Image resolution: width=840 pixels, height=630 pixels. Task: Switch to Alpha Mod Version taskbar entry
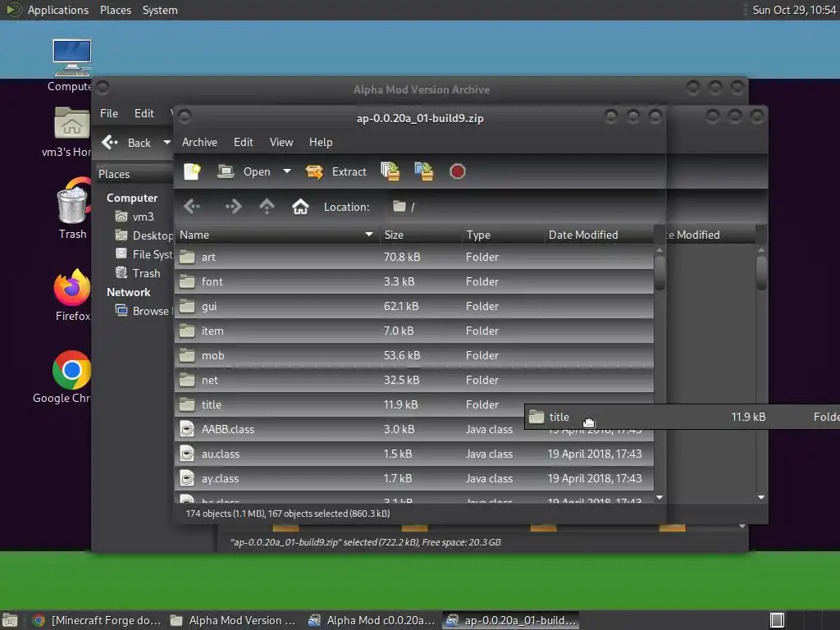tap(234, 620)
